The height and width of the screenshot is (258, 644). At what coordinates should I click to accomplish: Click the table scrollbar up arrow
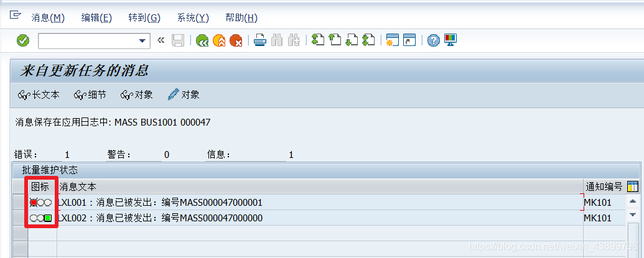click(633, 201)
